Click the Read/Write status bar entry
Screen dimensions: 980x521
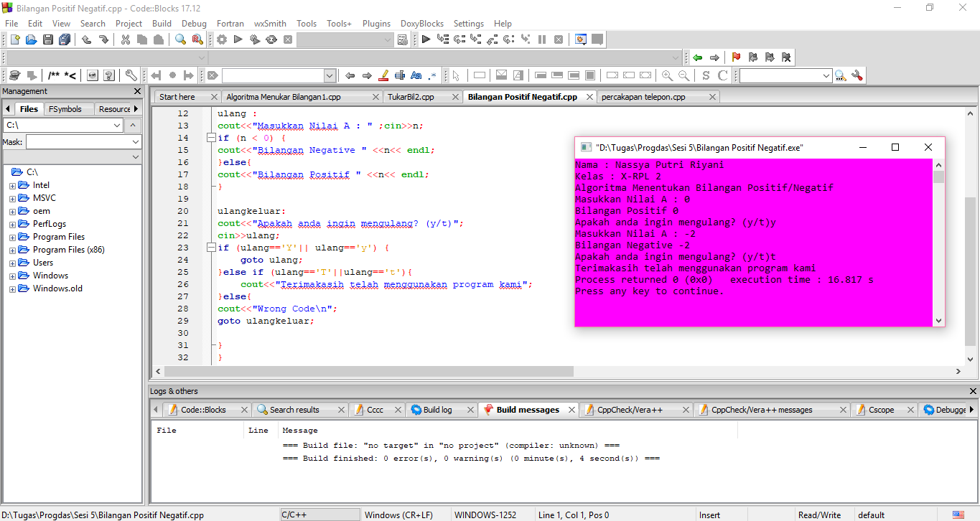(818, 515)
